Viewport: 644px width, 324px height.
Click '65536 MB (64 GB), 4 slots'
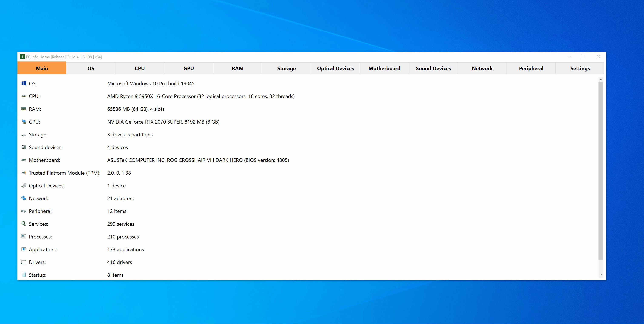coord(136,109)
